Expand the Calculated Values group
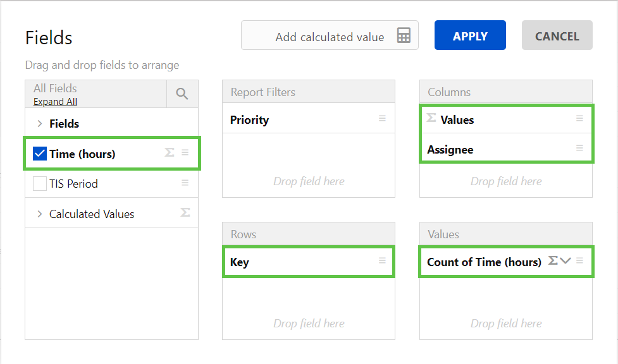The image size is (618, 364). [x=39, y=214]
